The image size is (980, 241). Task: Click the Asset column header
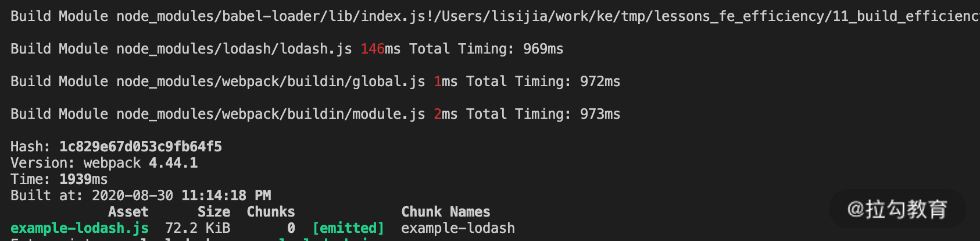[x=128, y=212]
